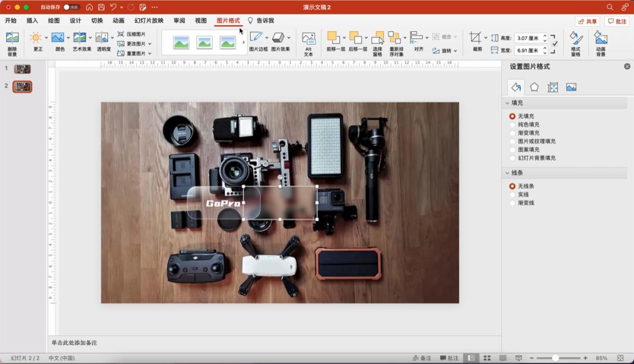
Task: Click the 格式窗格 (Format Pane) icon
Action: 576,39
